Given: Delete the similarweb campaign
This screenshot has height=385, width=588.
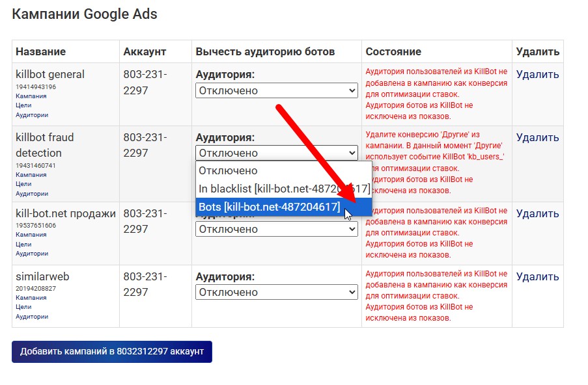Looking at the screenshot, I should click(537, 276).
